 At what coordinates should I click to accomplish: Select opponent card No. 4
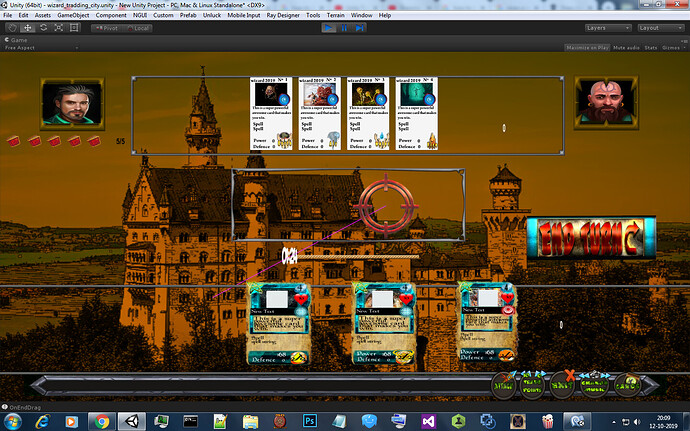click(416, 114)
